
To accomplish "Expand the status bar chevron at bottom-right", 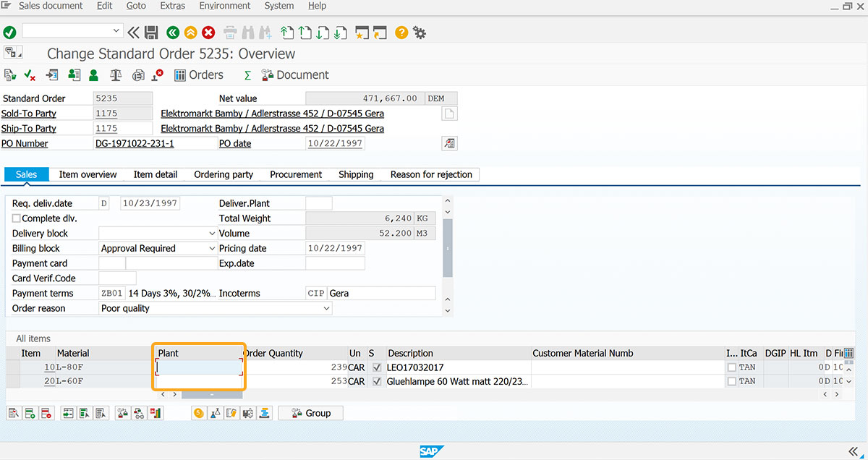I will coord(853,451).
